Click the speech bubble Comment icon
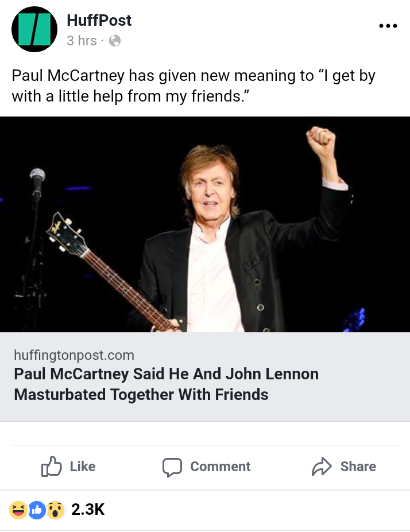Viewport: 410px width, 532px height. coord(172,467)
